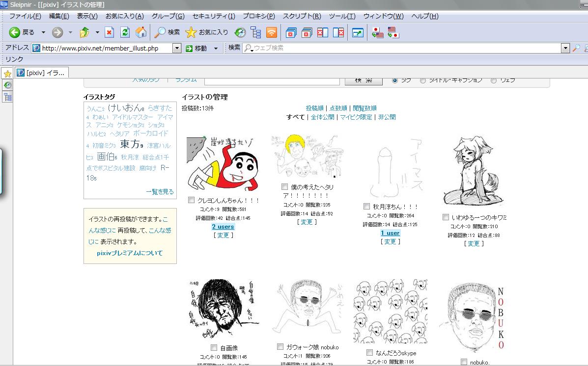The width and height of the screenshot is (588, 366).
Task: Click close left tabs icon
Action: (x=323, y=32)
